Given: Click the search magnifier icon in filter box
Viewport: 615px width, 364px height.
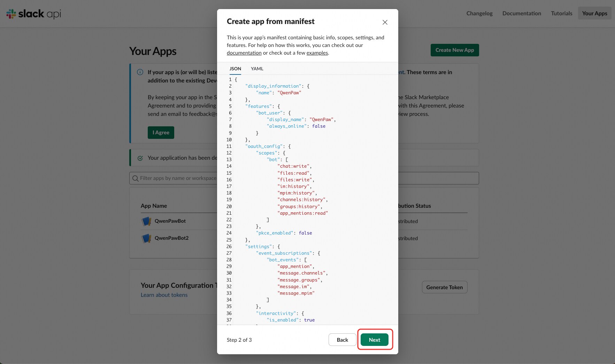Looking at the screenshot, I should click(135, 178).
